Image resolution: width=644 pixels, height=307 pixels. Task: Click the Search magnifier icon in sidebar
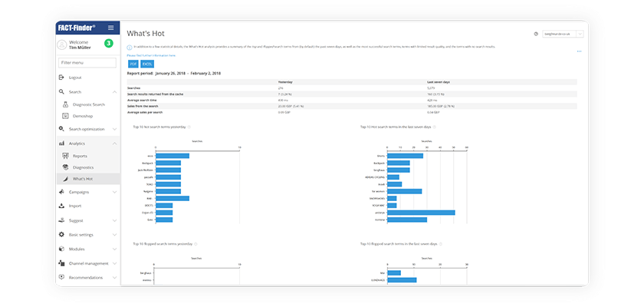(61, 91)
